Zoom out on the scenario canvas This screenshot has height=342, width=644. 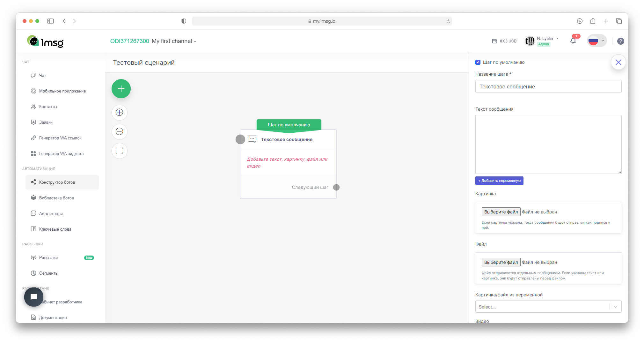tap(120, 131)
